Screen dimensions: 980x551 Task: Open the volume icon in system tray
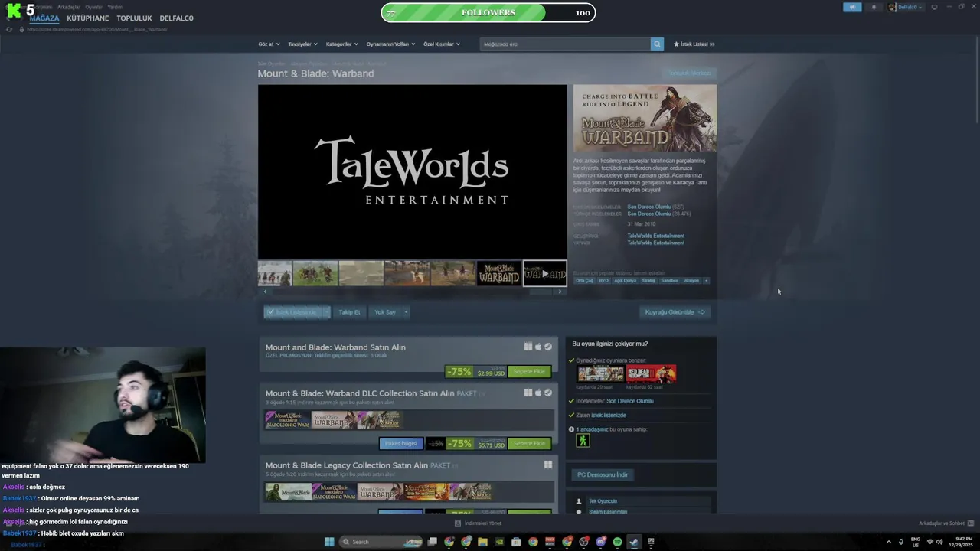click(939, 542)
